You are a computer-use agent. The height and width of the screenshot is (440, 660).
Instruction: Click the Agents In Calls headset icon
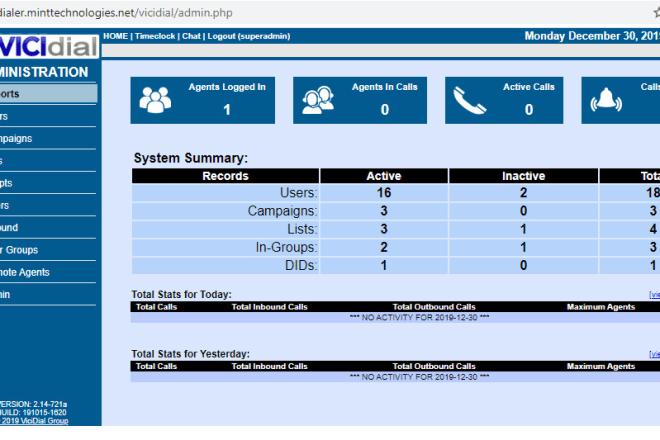[x=318, y=100]
